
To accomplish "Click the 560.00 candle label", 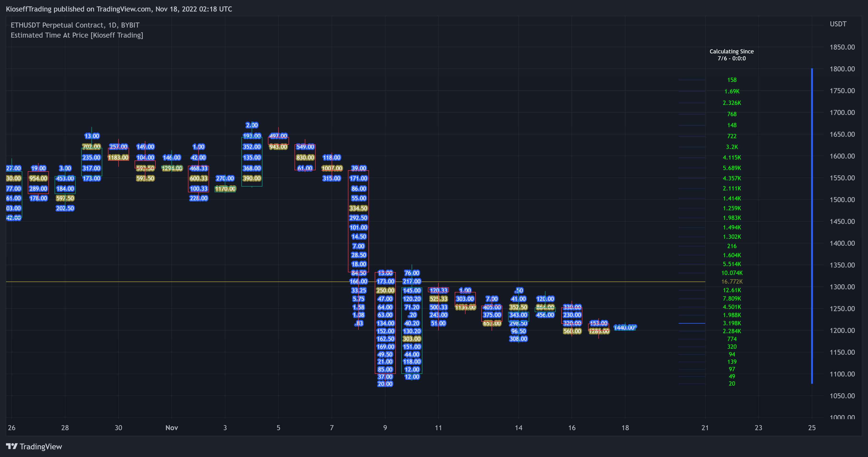I will tap(572, 331).
